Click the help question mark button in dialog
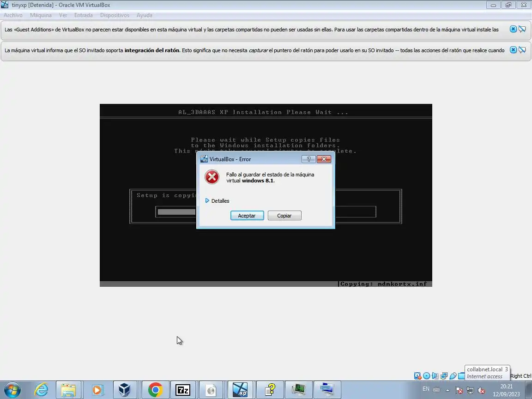This screenshot has height=399, width=532. coord(308,159)
